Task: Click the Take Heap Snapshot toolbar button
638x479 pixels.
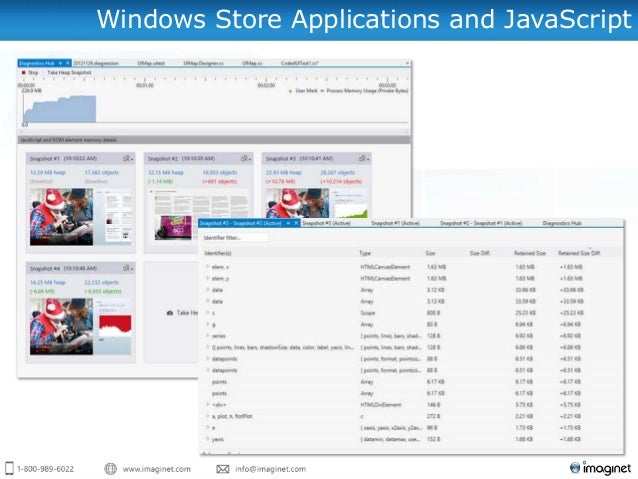Action: coord(69,72)
